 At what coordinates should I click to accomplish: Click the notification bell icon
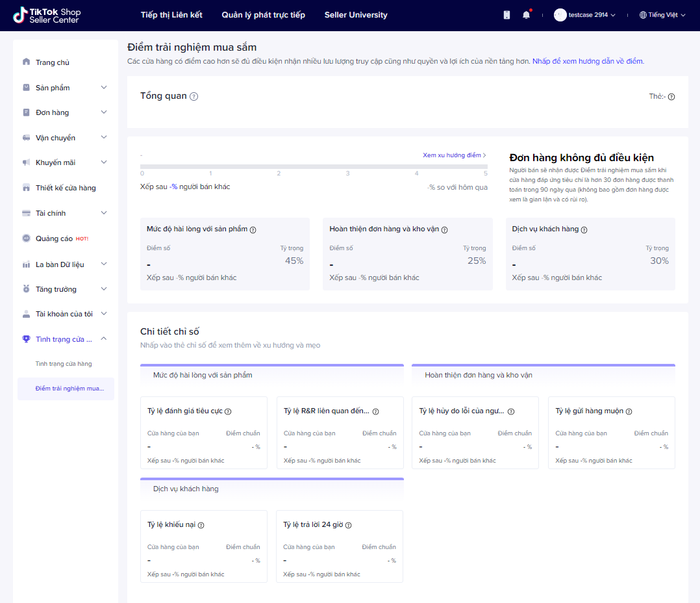(x=526, y=15)
